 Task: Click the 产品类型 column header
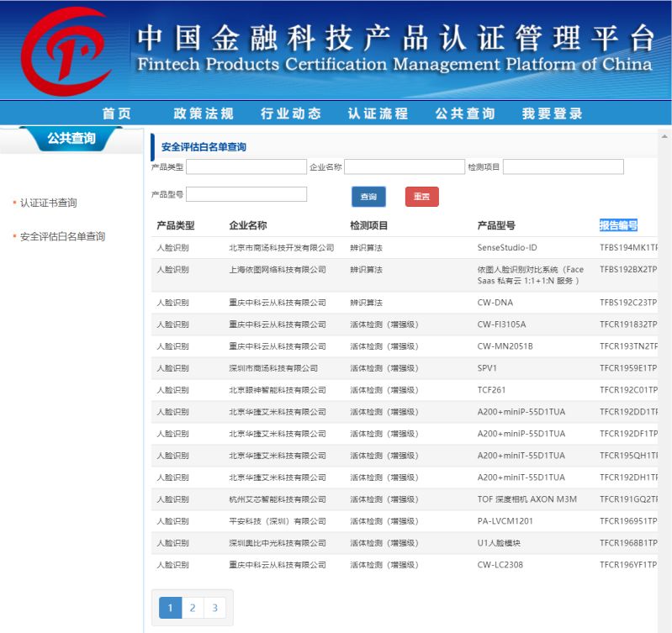coord(176,225)
